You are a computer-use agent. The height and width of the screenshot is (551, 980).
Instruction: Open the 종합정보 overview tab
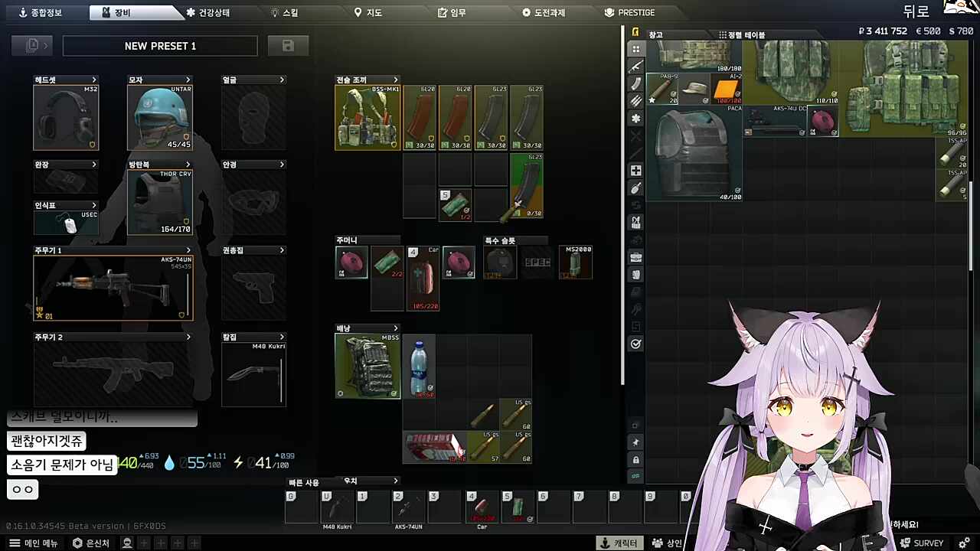pyautogui.click(x=40, y=12)
